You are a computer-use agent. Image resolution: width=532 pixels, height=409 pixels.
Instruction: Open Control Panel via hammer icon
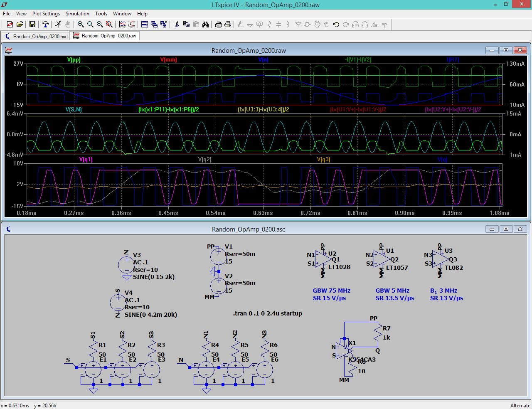click(45, 25)
